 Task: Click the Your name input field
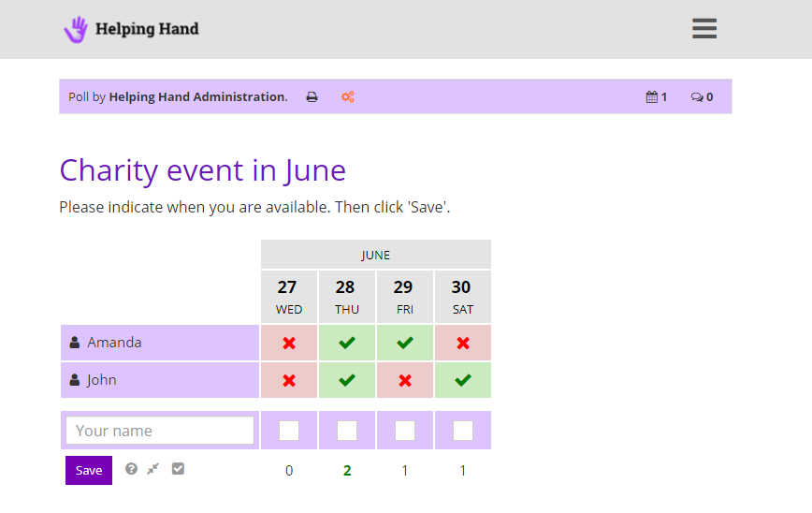click(160, 430)
